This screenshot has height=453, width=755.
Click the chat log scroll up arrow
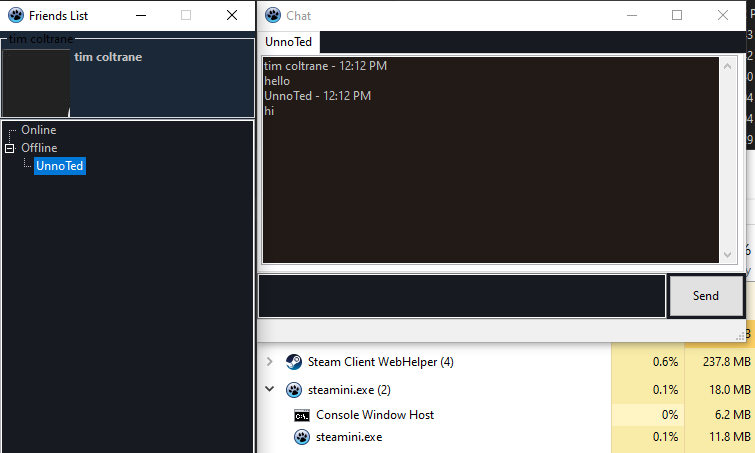tap(727, 67)
